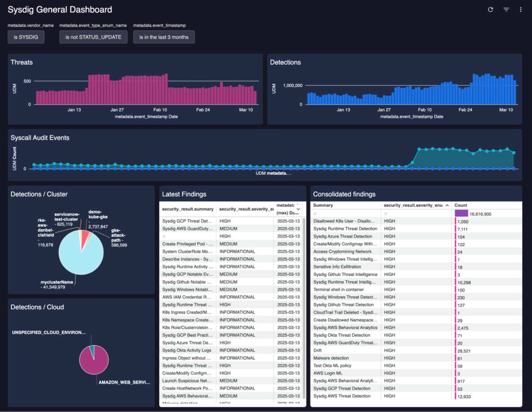Select 'Sysdig Azure Threat Detection' consolidated row
This screenshot has width=532, height=412.
pos(416,236)
